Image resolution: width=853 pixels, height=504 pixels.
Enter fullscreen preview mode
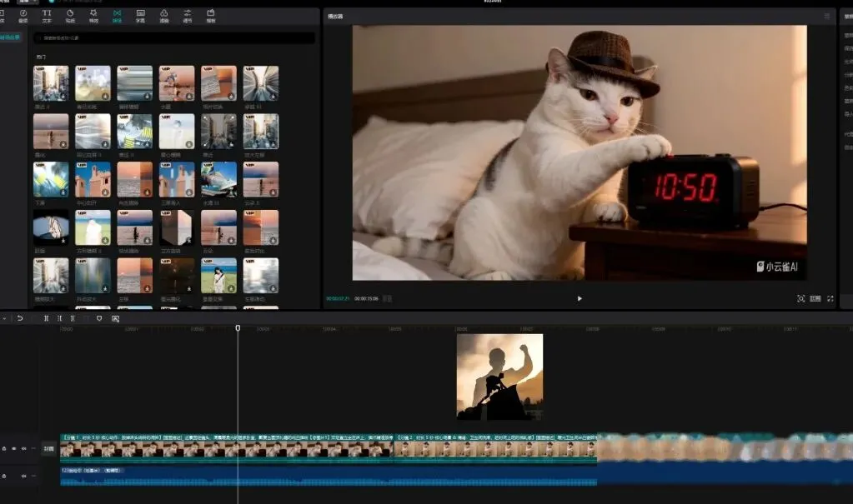pyautogui.click(x=830, y=298)
